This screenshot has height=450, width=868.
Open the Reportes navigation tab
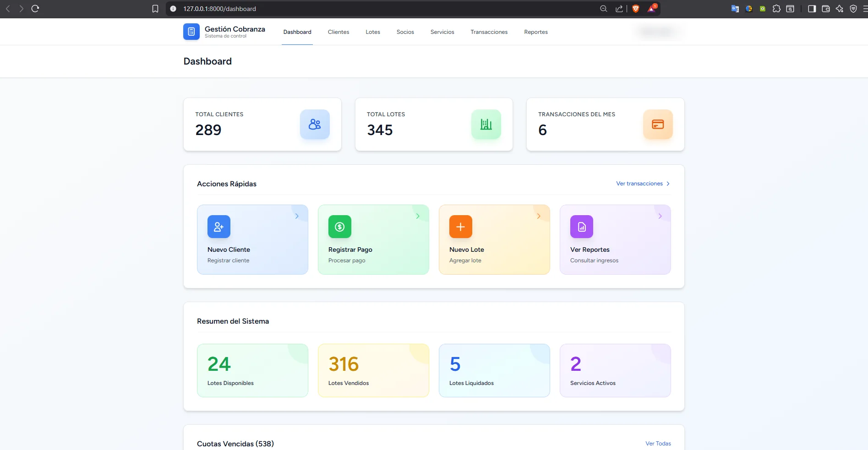(536, 32)
